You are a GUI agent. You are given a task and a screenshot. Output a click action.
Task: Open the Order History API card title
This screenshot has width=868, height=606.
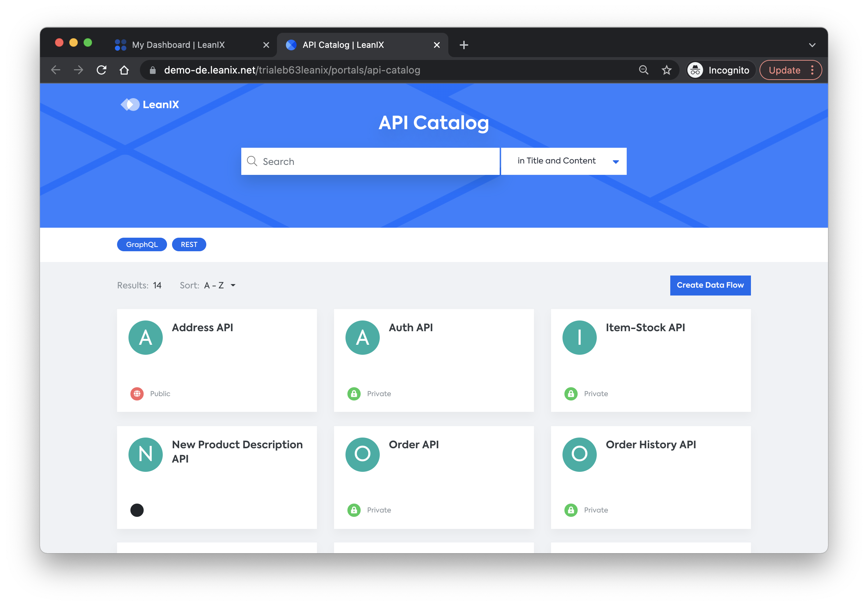(x=650, y=445)
